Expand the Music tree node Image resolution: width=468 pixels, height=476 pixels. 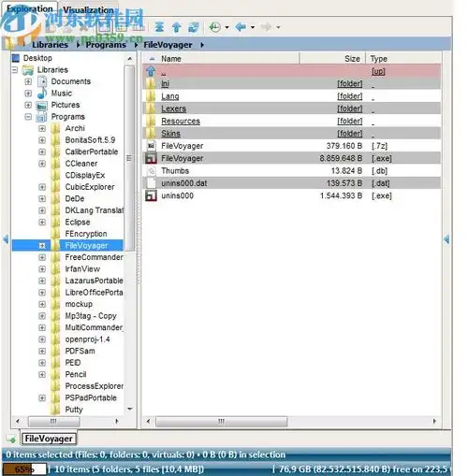[x=28, y=94]
